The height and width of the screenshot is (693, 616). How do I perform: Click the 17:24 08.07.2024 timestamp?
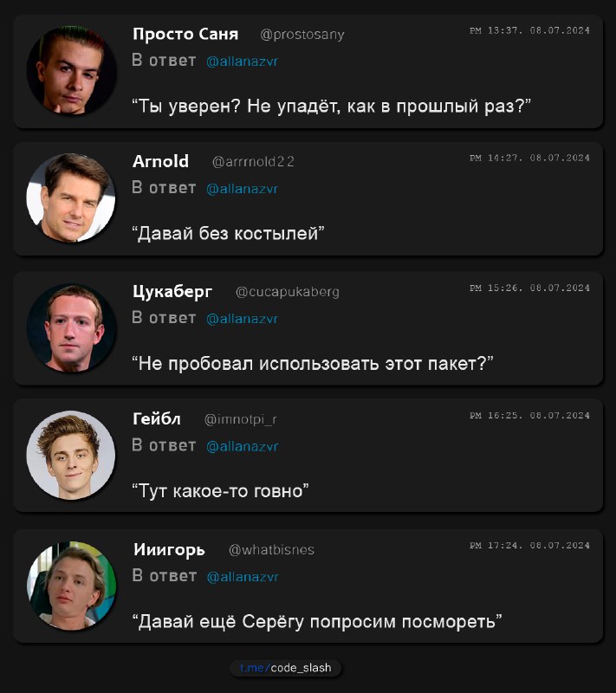coord(529,546)
